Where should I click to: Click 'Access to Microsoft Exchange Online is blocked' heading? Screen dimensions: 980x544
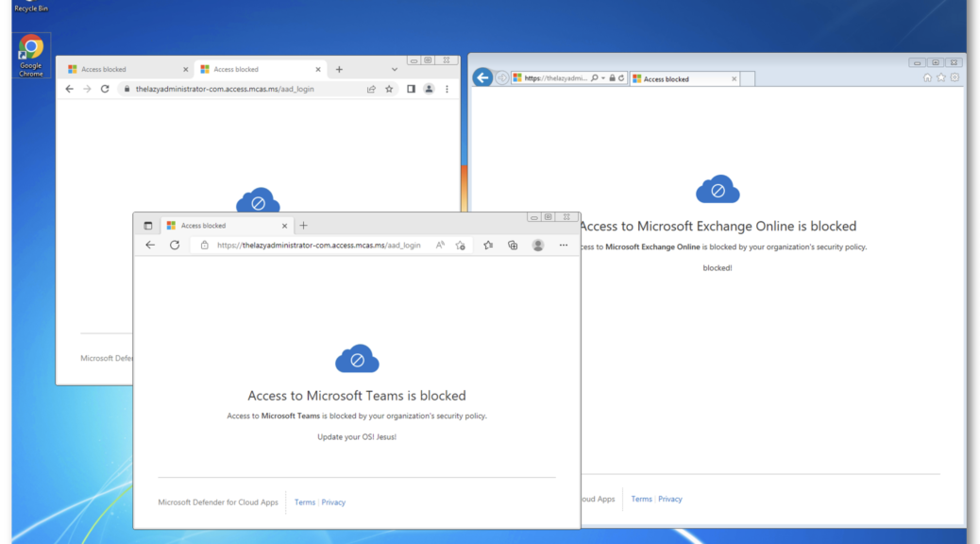point(718,226)
